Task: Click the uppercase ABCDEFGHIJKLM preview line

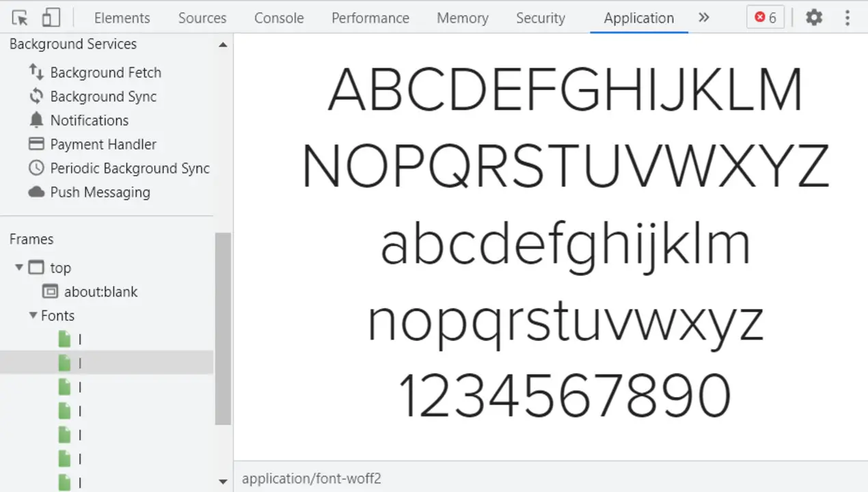Action: [565, 90]
